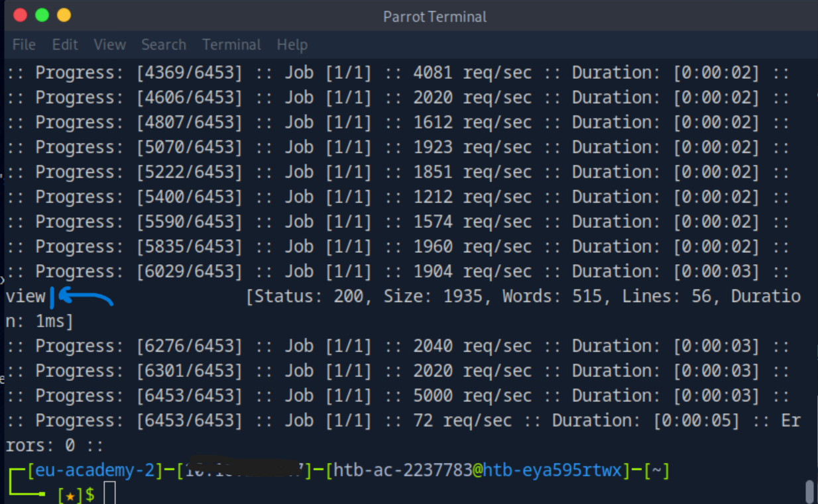This screenshot has height=504, width=818.
Task: Click the progress value [5835/6453]
Action: point(190,246)
